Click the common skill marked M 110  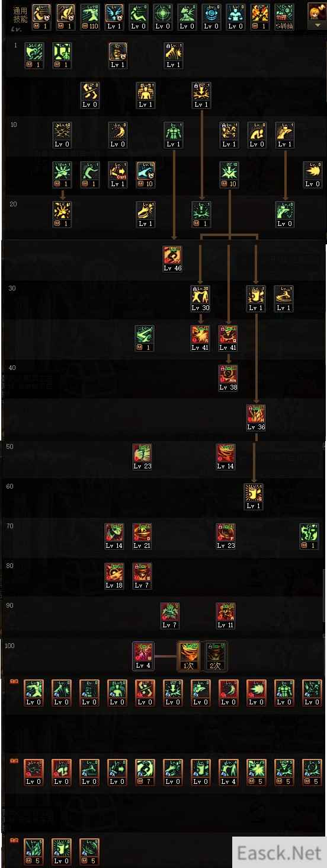tap(89, 18)
